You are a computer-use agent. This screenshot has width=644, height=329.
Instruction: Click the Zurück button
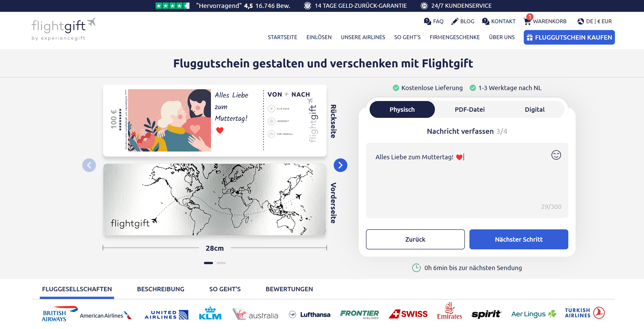click(x=415, y=239)
